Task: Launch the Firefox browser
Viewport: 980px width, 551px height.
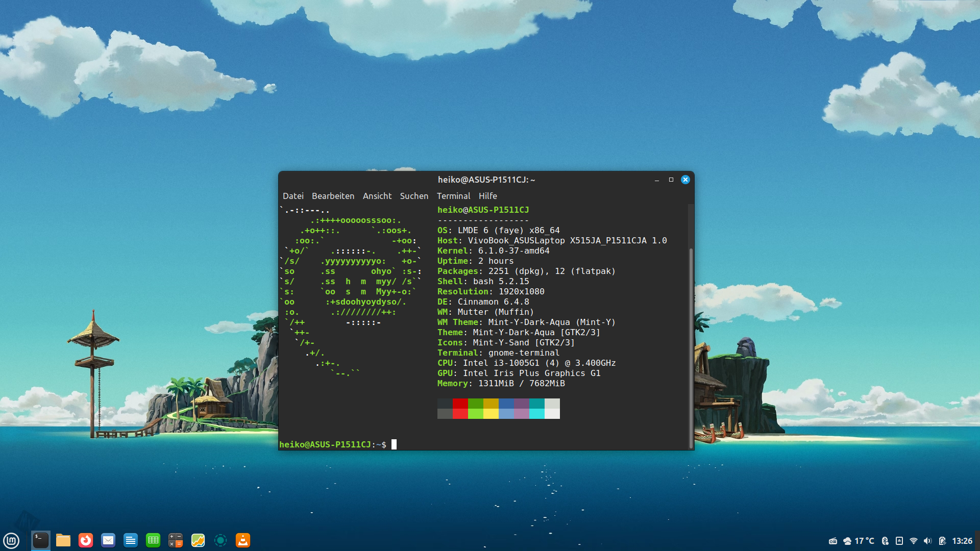Action: point(86,540)
